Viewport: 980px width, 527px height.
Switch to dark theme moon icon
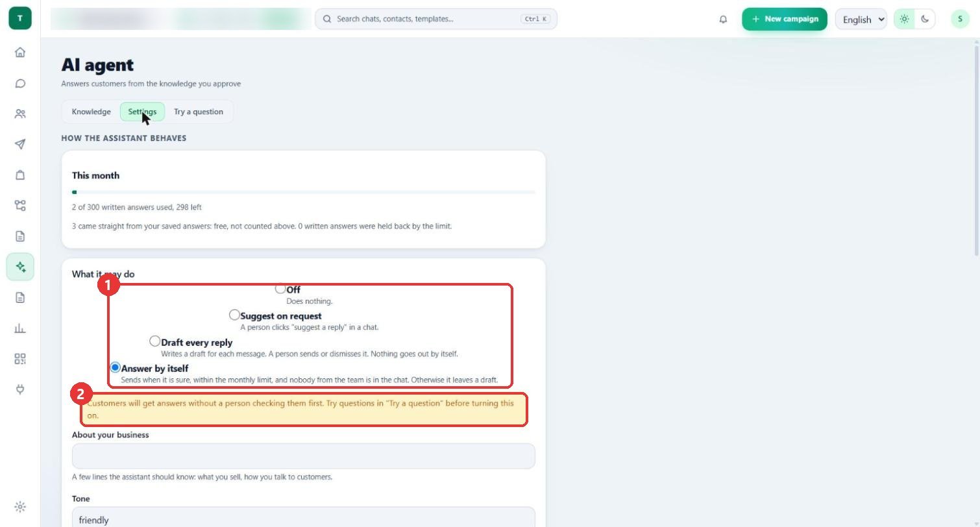(x=925, y=19)
